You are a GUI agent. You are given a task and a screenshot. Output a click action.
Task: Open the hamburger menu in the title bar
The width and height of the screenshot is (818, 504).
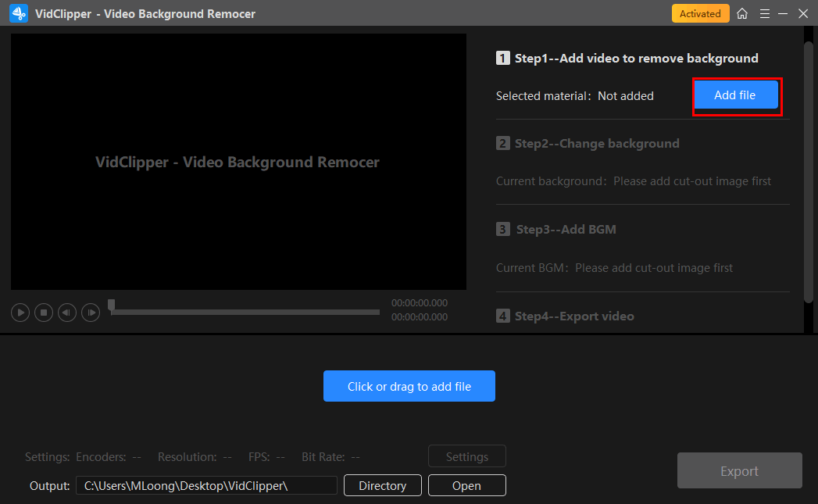[763, 13]
